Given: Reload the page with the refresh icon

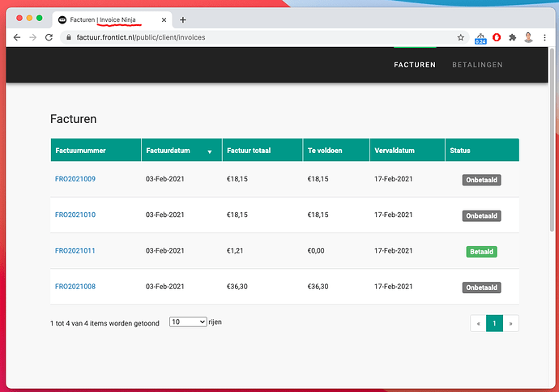Looking at the screenshot, I should click(x=49, y=37).
